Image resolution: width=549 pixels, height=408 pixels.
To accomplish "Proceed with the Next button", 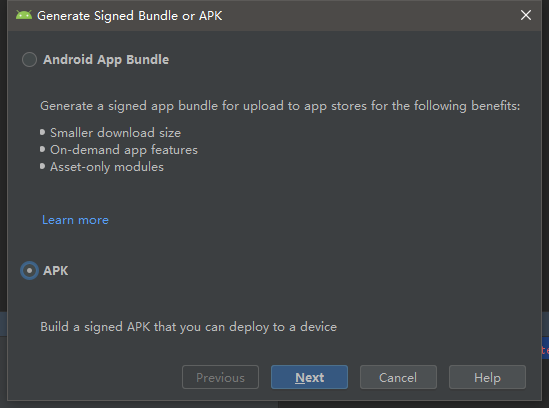I will pos(310,377).
